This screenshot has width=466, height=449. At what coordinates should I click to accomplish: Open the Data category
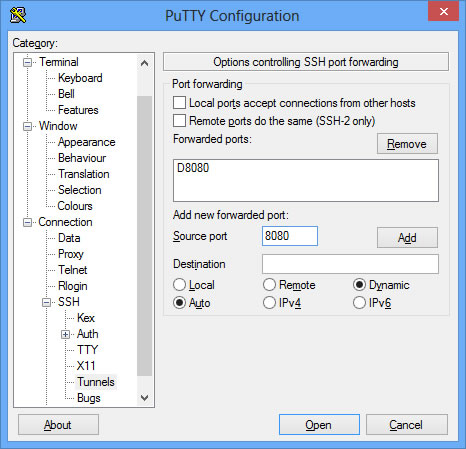click(x=69, y=238)
